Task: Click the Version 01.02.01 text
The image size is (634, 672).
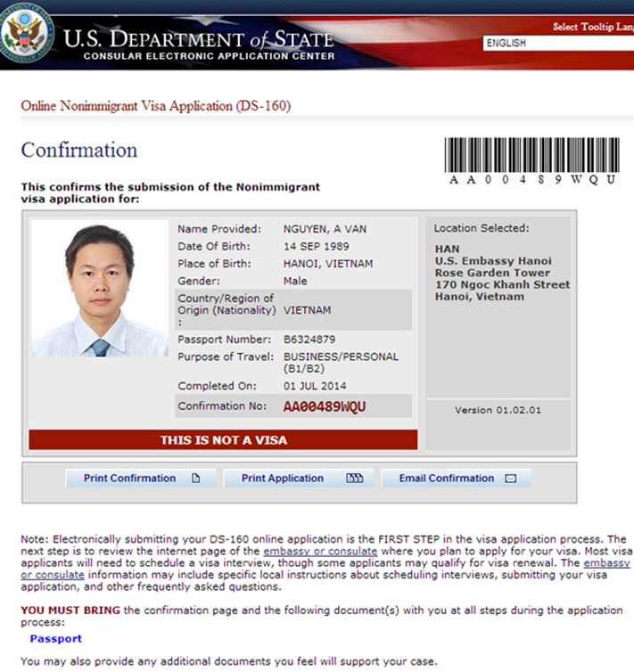Action: point(498,410)
